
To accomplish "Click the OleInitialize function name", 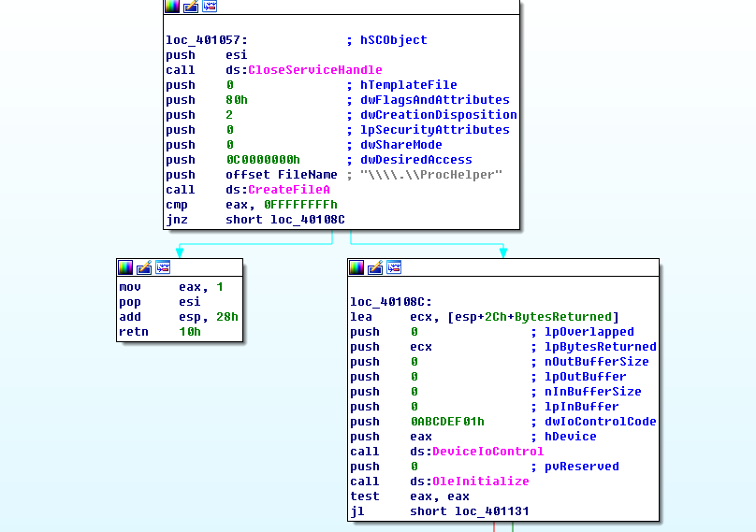I will point(481,482).
